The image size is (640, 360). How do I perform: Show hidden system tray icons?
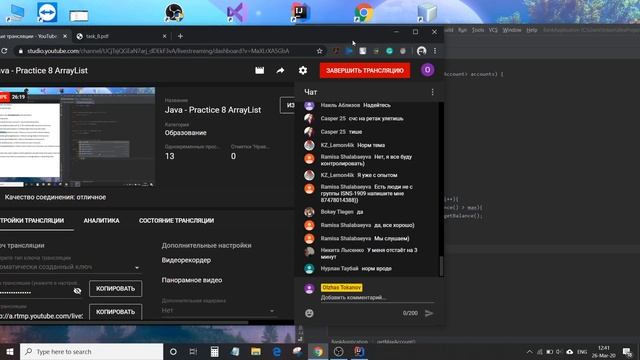tap(529, 352)
